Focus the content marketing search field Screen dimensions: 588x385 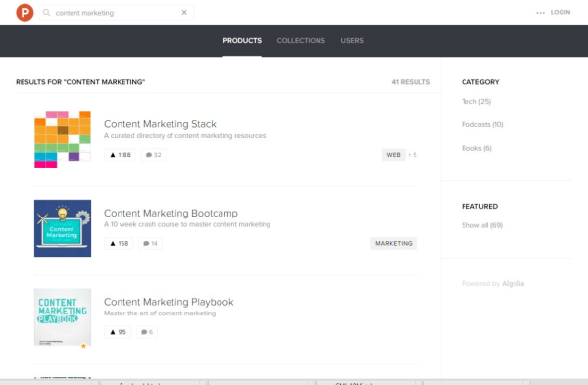[x=117, y=13]
